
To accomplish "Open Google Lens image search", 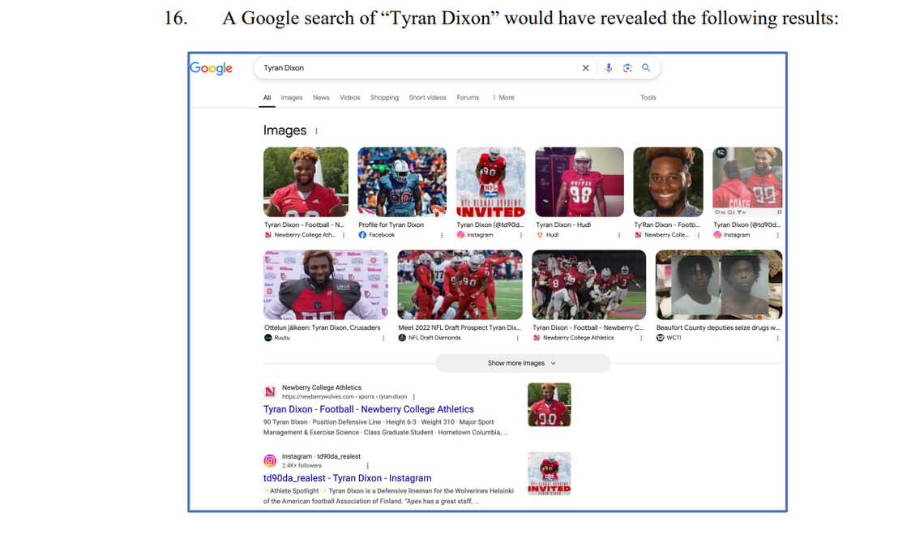I will point(627,67).
